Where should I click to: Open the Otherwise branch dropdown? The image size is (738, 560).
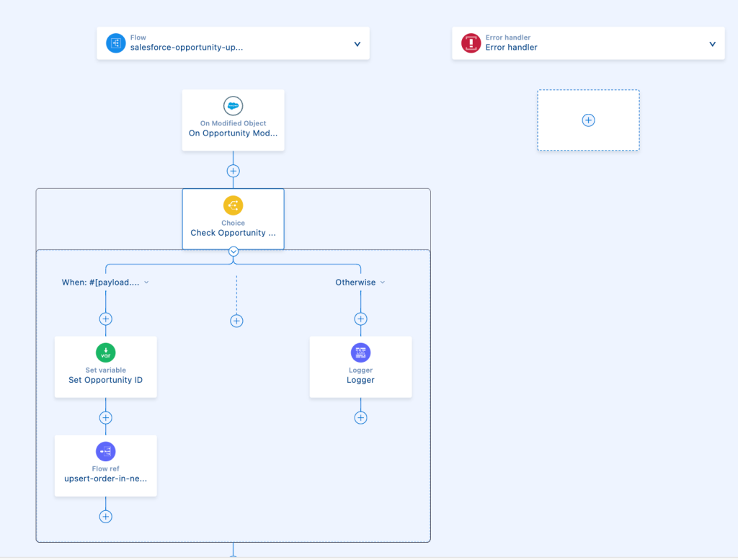[x=383, y=283]
